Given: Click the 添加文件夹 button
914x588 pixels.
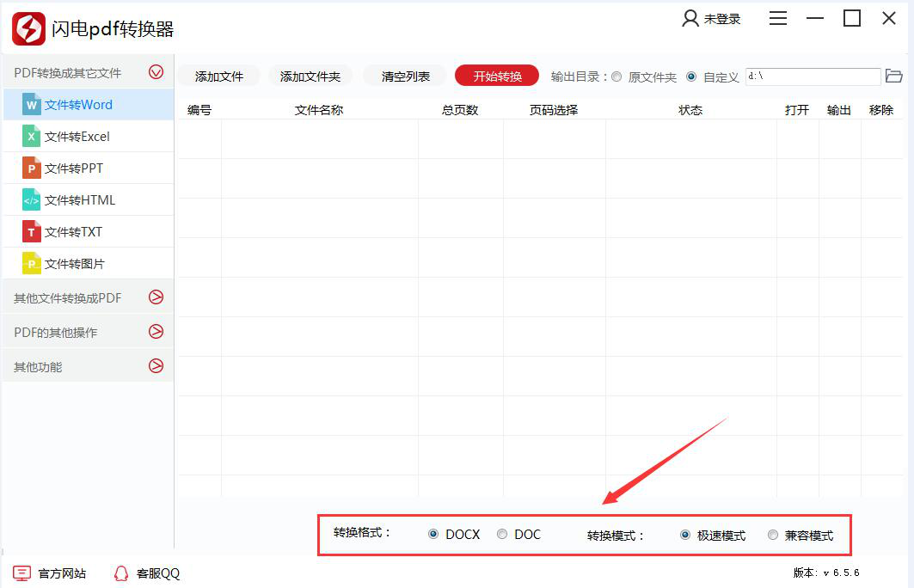Looking at the screenshot, I should click(x=310, y=76).
